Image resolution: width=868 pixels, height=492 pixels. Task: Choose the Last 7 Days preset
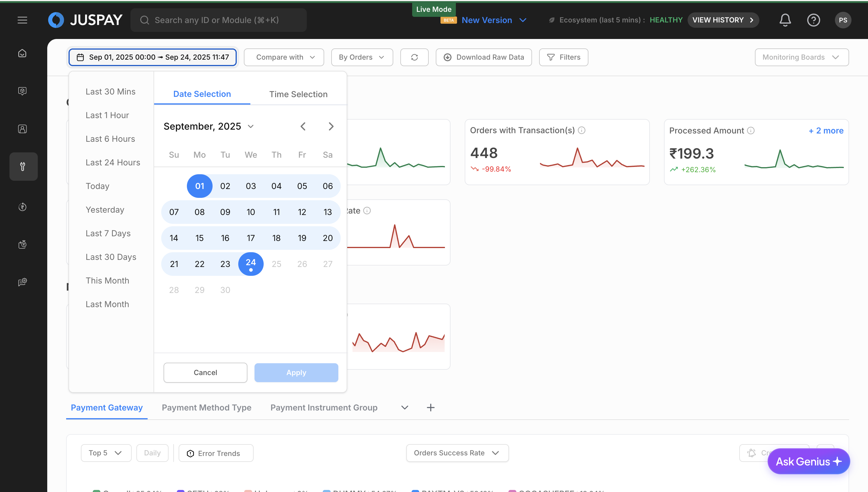tap(108, 234)
